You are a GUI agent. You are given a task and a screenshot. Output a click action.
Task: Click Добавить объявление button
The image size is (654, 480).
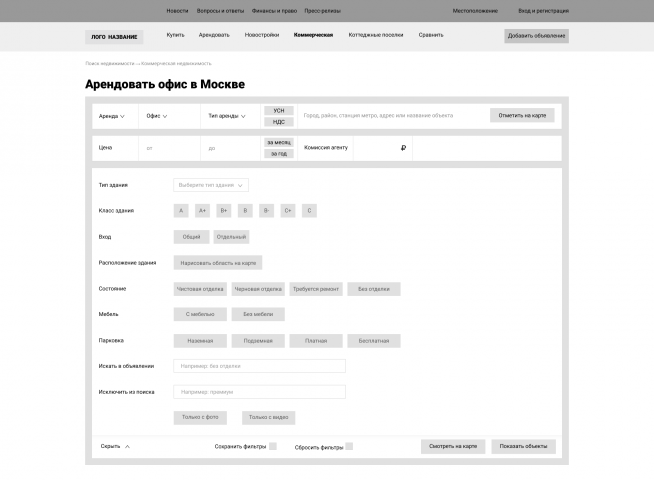click(x=536, y=36)
